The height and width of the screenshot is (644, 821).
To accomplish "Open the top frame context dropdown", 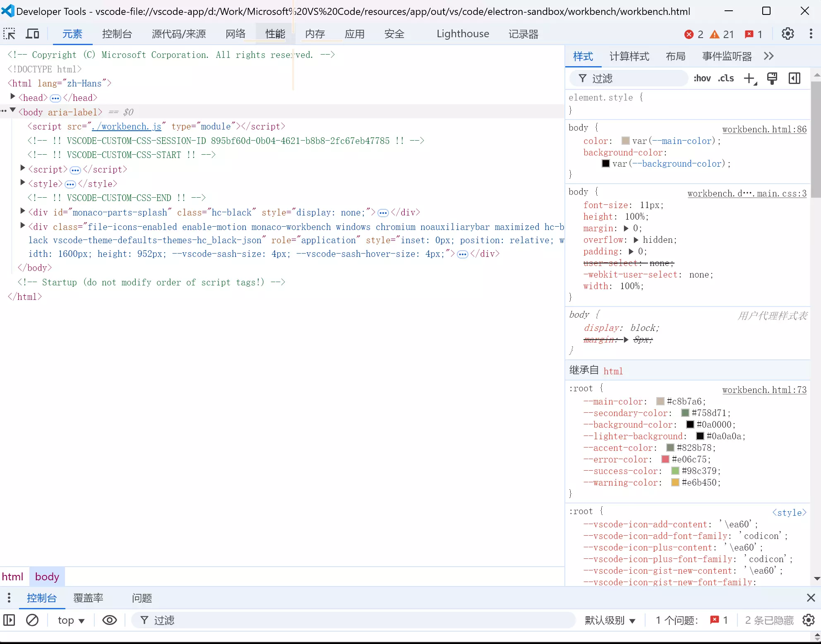I will (70, 620).
